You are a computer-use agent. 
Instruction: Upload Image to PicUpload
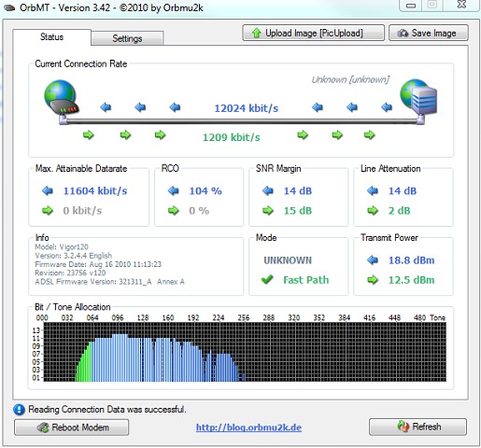point(313,33)
